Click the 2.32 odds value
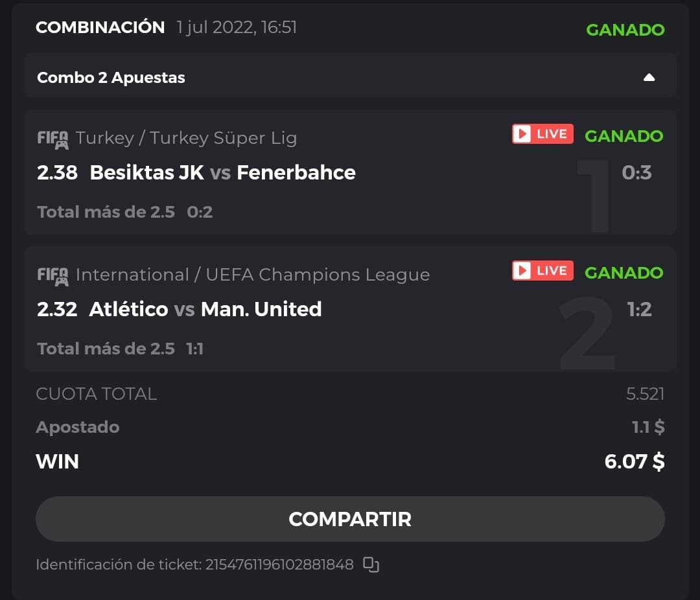Viewport: 700px width, 600px height. click(x=57, y=309)
